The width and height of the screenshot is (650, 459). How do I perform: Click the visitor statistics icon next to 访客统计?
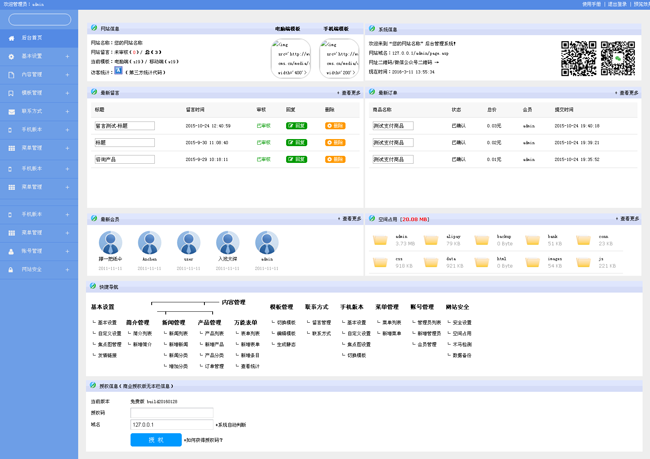pyautogui.click(x=118, y=71)
